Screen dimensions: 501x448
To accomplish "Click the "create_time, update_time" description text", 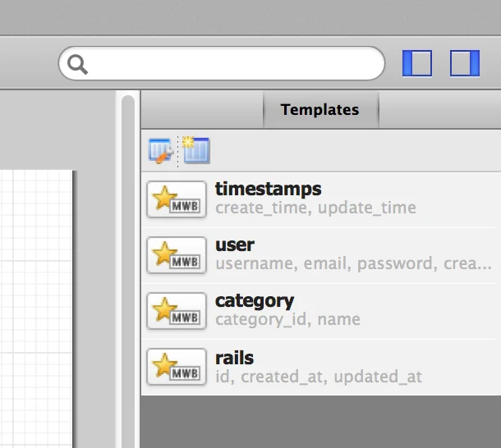I will pyautogui.click(x=315, y=208).
